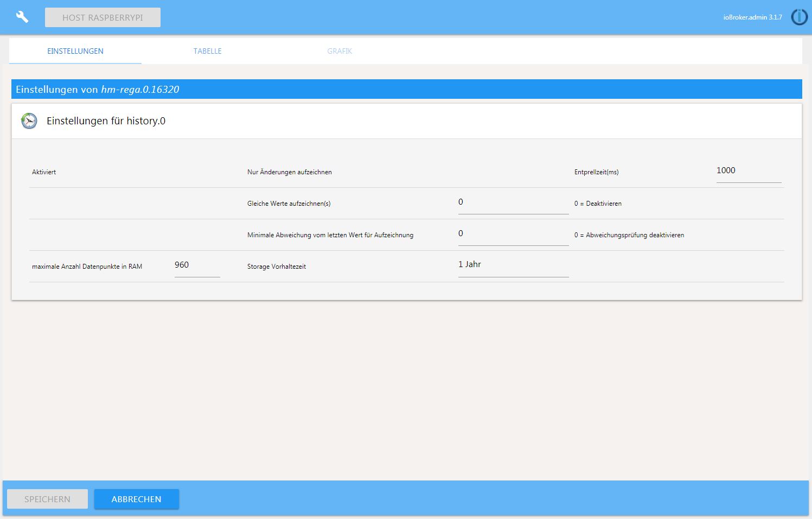Click the history adapter clock icon
Viewport: 812px width, 519px height.
point(29,121)
